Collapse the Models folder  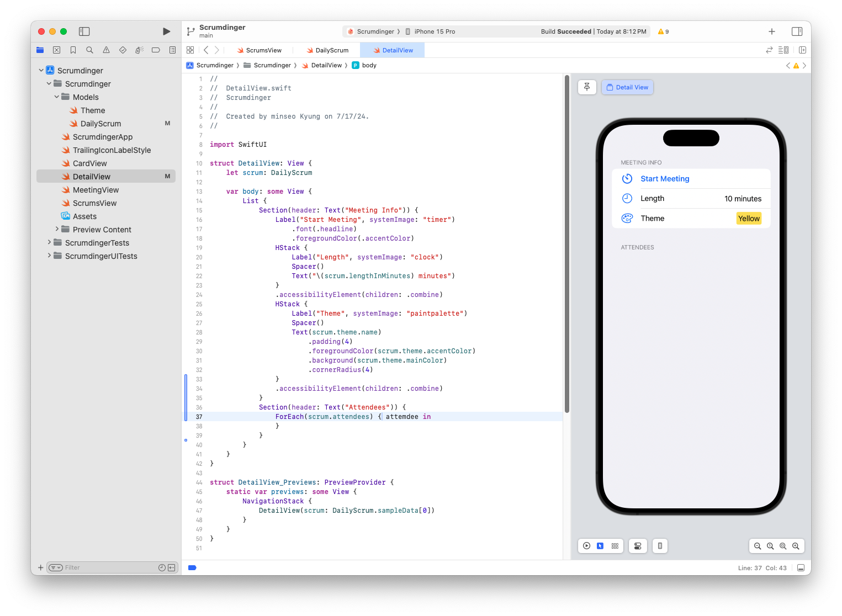point(57,97)
